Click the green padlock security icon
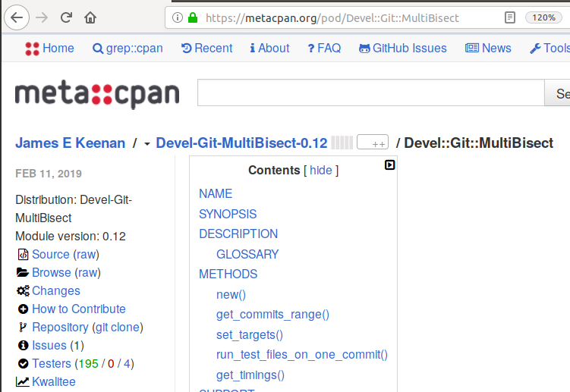570x392 pixels. tap(193, 17)
